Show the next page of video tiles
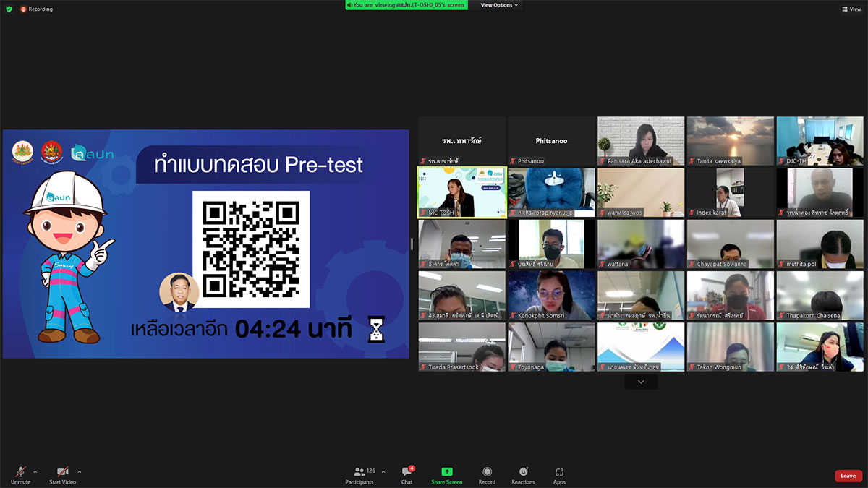This screenshot has width=868, height=488. point(641,382)
